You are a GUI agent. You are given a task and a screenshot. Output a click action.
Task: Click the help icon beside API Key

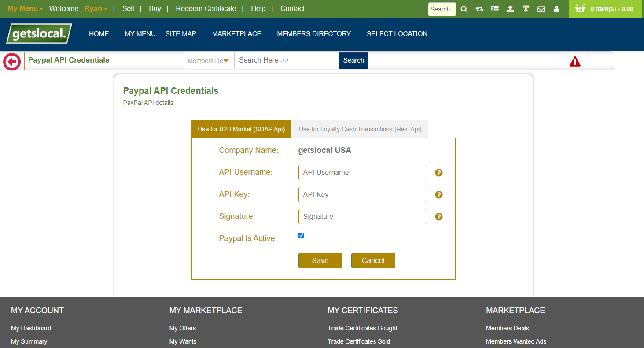[x=439, y=195]
